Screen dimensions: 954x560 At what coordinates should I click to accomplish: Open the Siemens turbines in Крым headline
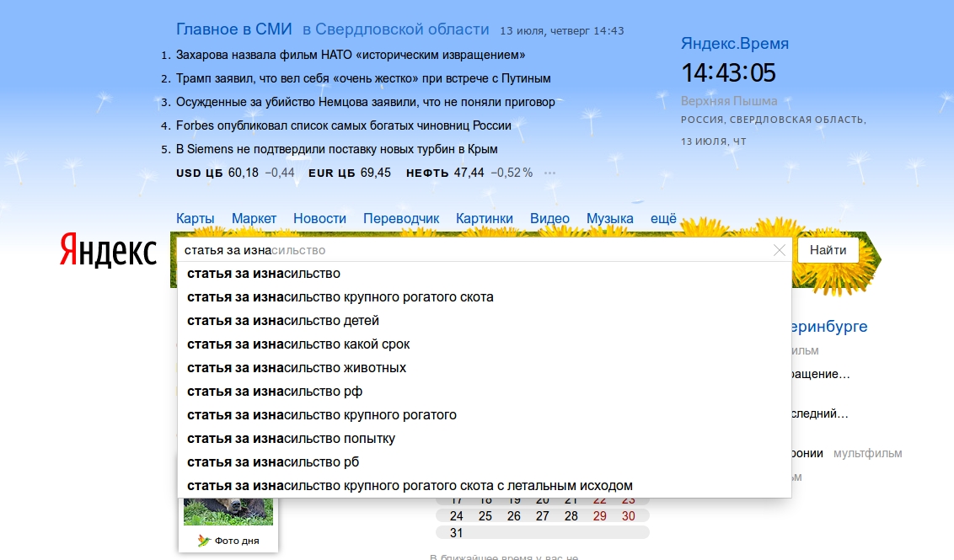(x=336, y=149)
